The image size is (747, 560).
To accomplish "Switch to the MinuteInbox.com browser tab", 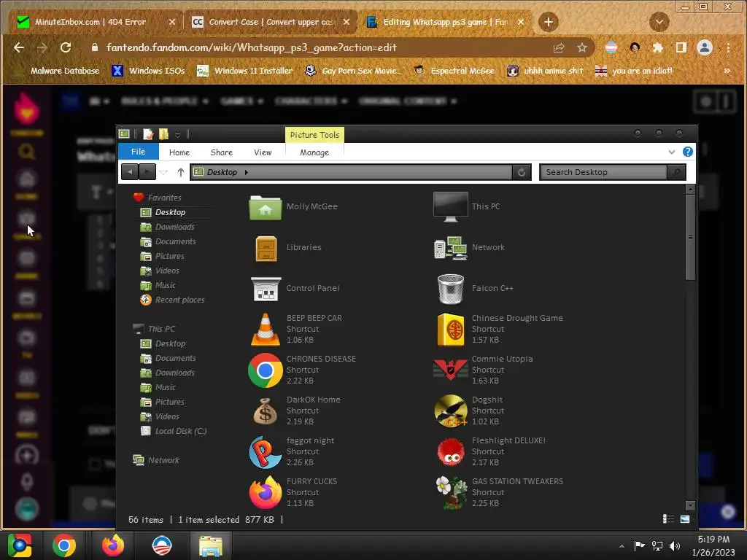I will (96, 22).
